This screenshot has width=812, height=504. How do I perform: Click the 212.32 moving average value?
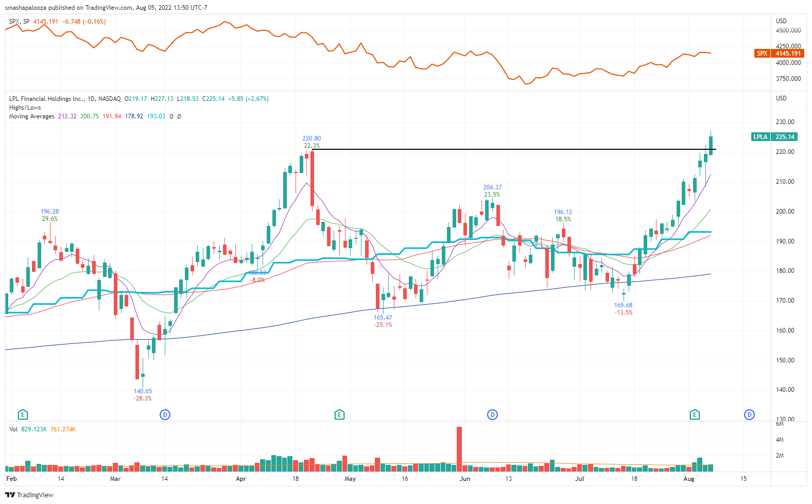[67, 116]
